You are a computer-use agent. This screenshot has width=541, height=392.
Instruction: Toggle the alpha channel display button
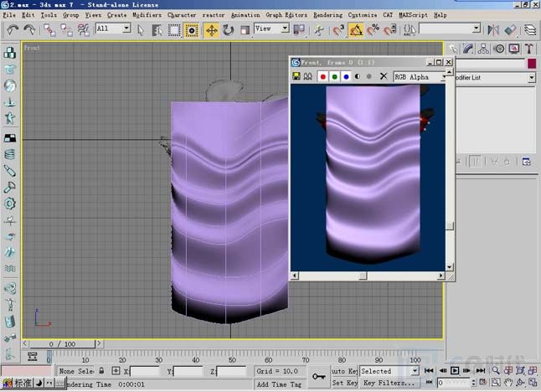pyautogui.click(x=358, y=76)
